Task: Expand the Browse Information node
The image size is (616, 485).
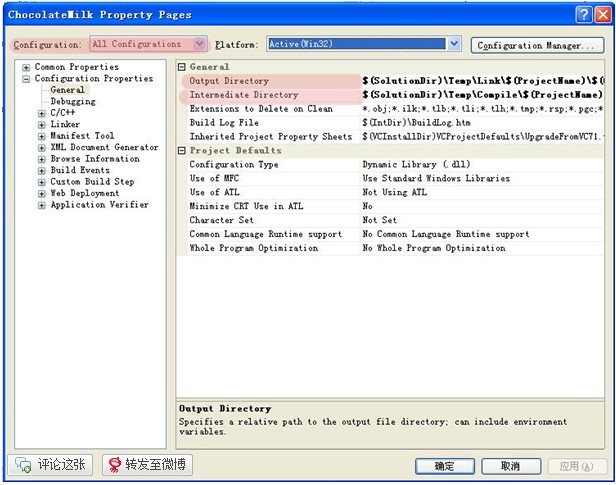Action: tap(42, 159)
